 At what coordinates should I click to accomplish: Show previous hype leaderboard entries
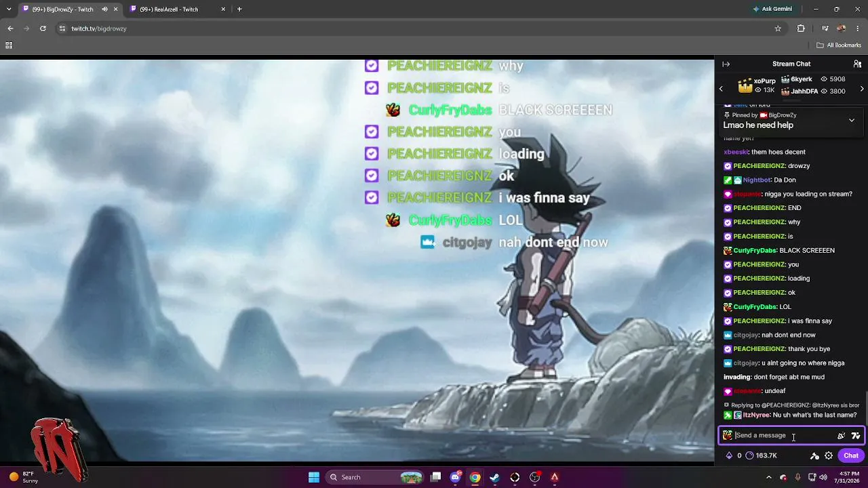point(721,89)
